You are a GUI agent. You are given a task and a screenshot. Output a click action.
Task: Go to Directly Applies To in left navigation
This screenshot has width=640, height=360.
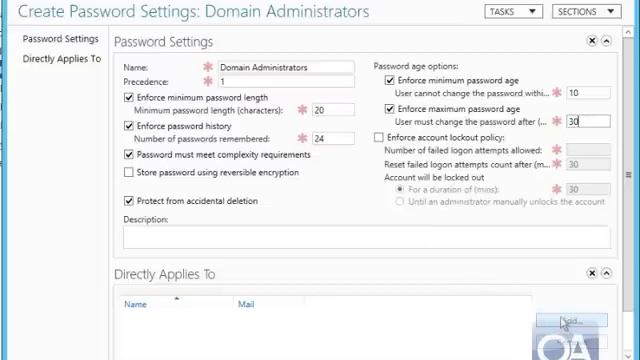pos(62,59)
